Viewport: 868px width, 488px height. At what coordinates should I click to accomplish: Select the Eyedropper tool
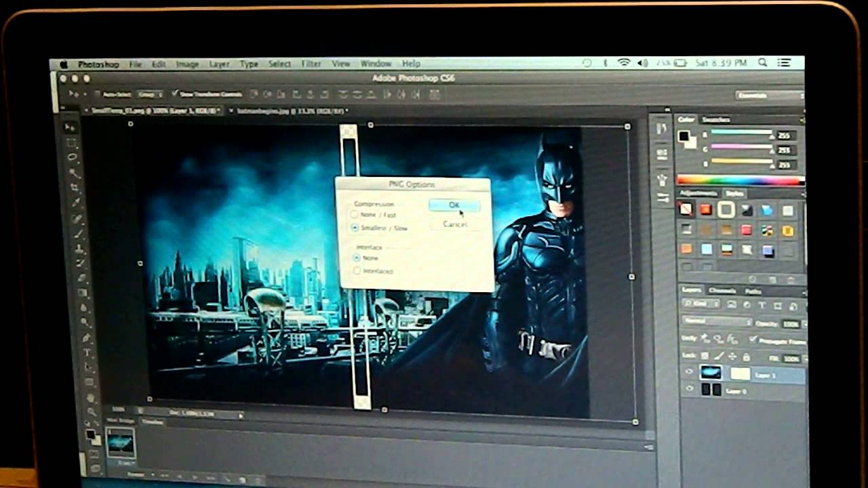[x=75, y=203]
